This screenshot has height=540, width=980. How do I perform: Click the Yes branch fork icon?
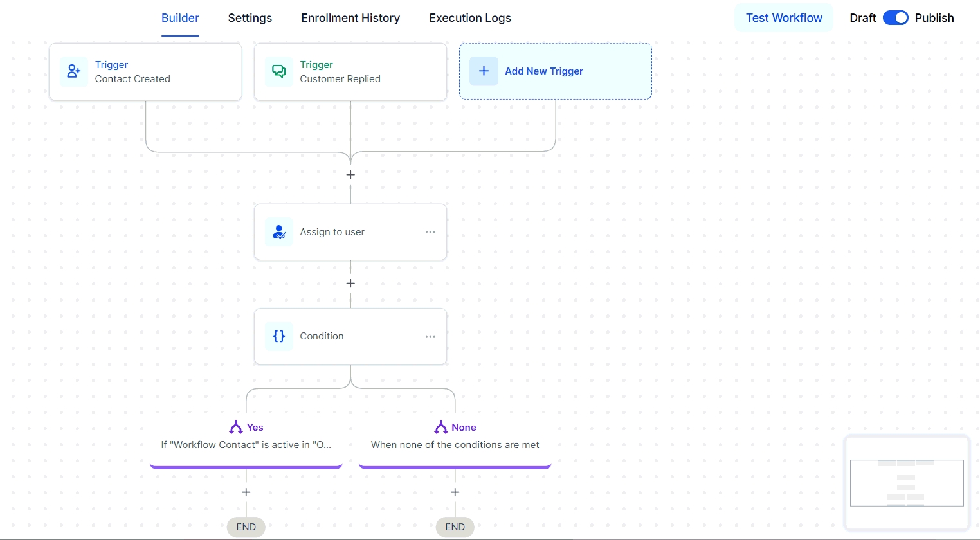pos(236,428)
